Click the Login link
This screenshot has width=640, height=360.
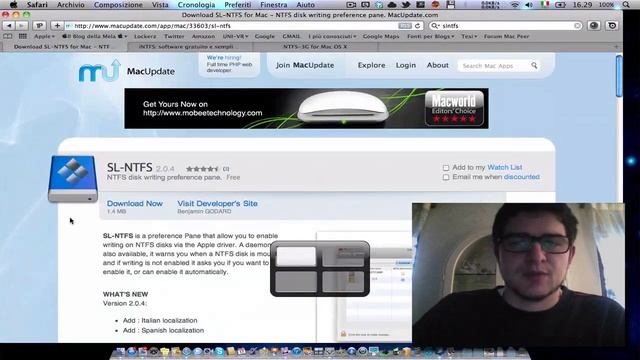[406, 65]
